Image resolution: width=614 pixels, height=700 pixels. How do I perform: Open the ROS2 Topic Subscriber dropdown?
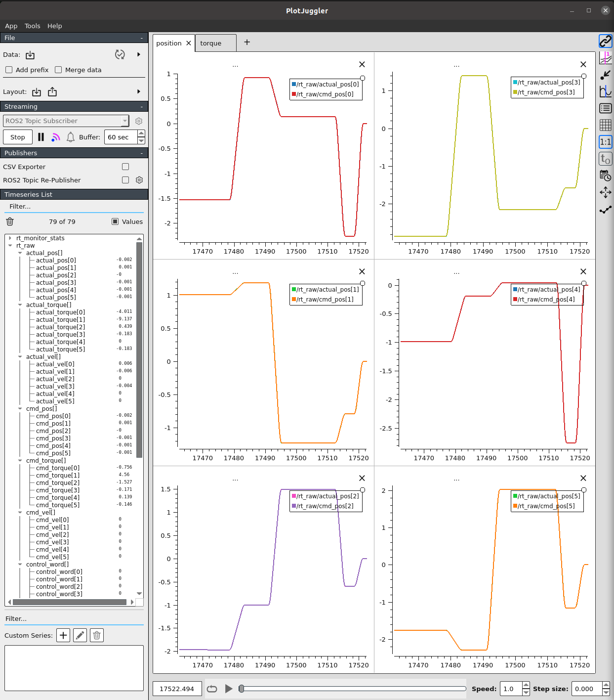pyautogui.click(x=66, y=121)
